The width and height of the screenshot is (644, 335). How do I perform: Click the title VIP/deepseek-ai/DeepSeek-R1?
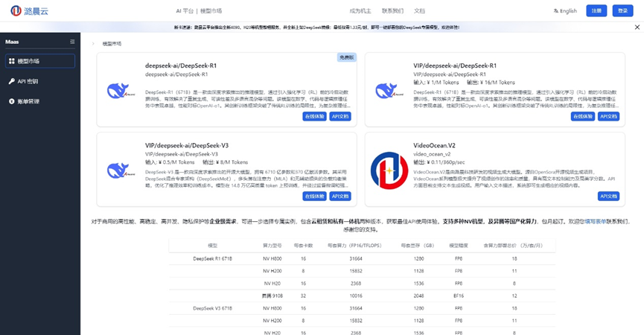pyautogui.click(x=455, y=66)
